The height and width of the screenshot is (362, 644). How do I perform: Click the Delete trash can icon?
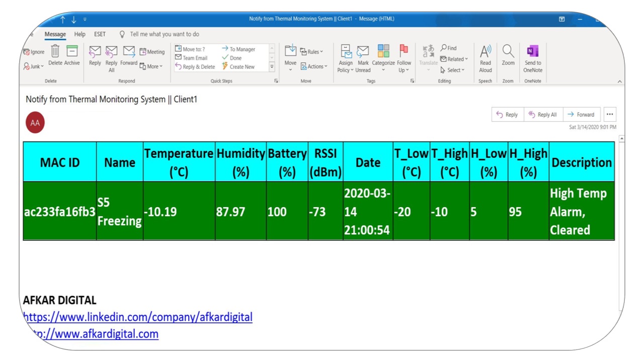point(55,52)
